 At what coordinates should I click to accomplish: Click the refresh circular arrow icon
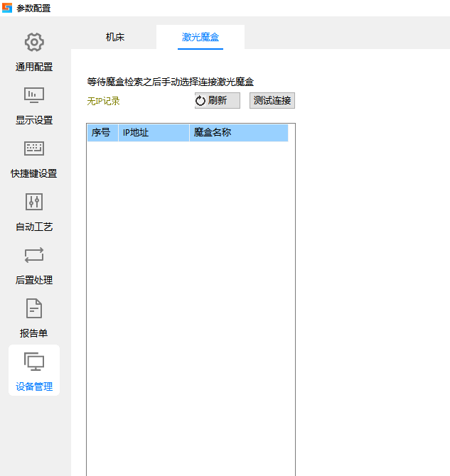(200, 101)
